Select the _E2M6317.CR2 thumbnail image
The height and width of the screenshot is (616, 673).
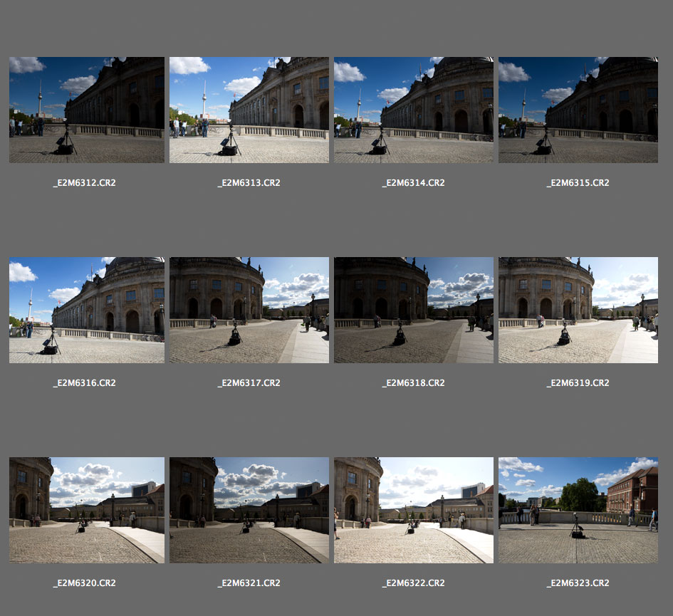click(x=249, y=310)
